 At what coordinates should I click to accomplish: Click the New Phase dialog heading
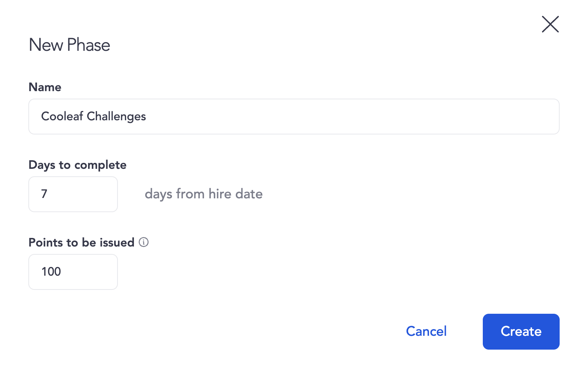coord(69,45)
